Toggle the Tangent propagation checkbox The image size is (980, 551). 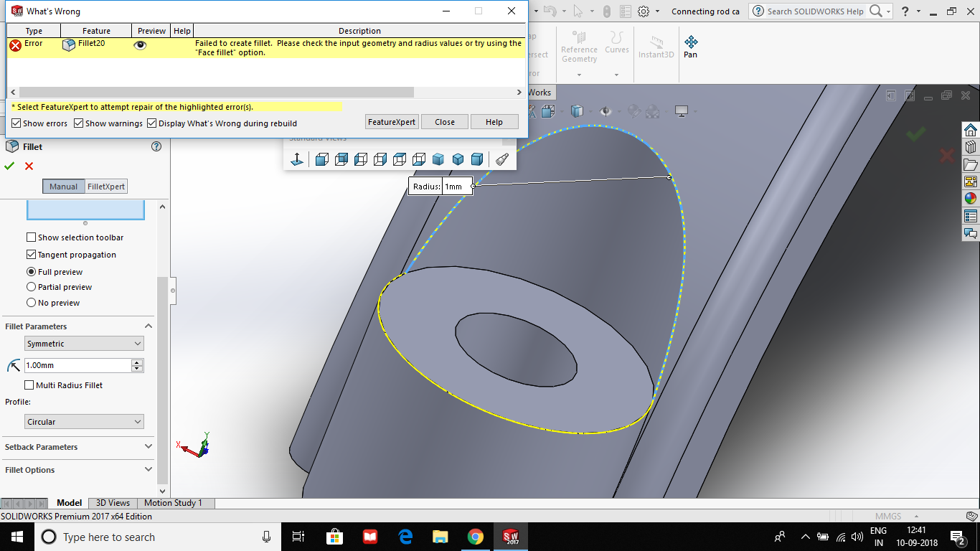(31, 254)
